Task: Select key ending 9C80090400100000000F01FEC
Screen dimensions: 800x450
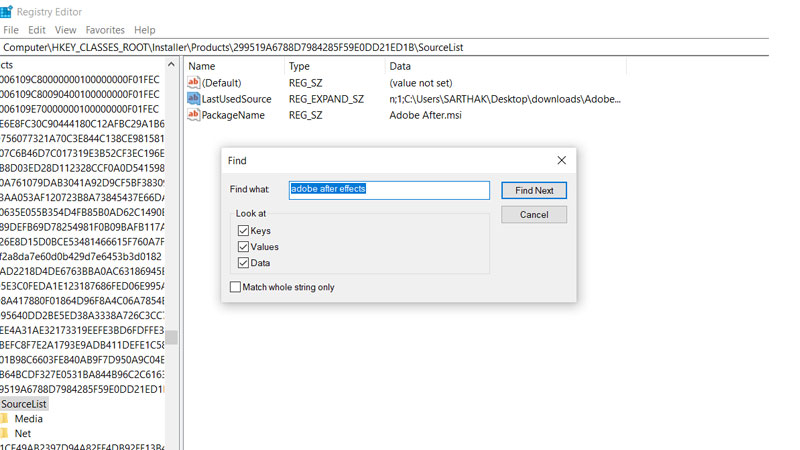Action: pos(80,94)
